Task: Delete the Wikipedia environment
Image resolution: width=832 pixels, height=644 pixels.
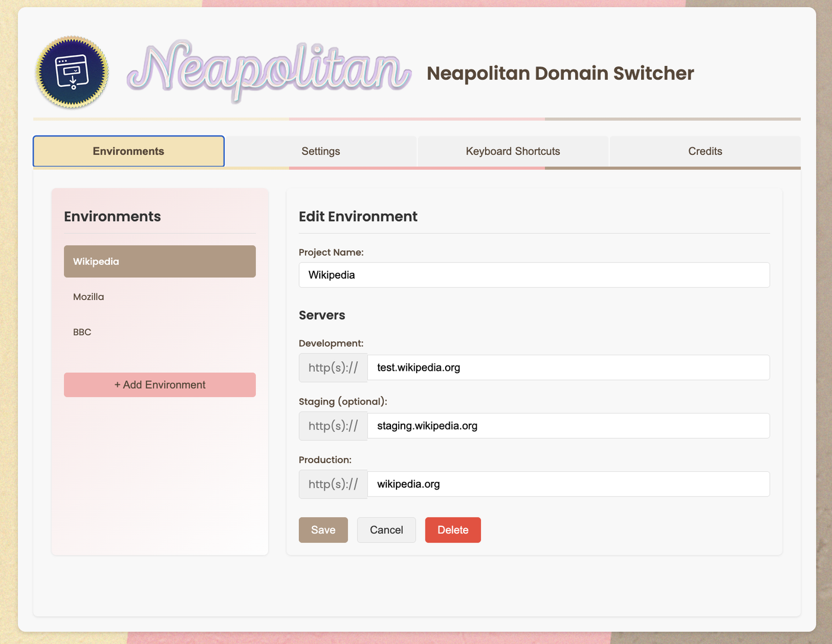Action: pos(453,530)
